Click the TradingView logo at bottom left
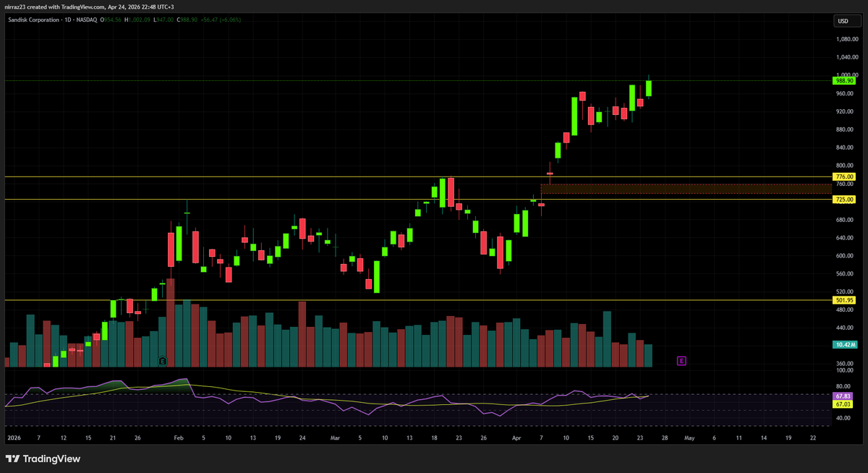The image size is (868, 473). coord(43,459)
